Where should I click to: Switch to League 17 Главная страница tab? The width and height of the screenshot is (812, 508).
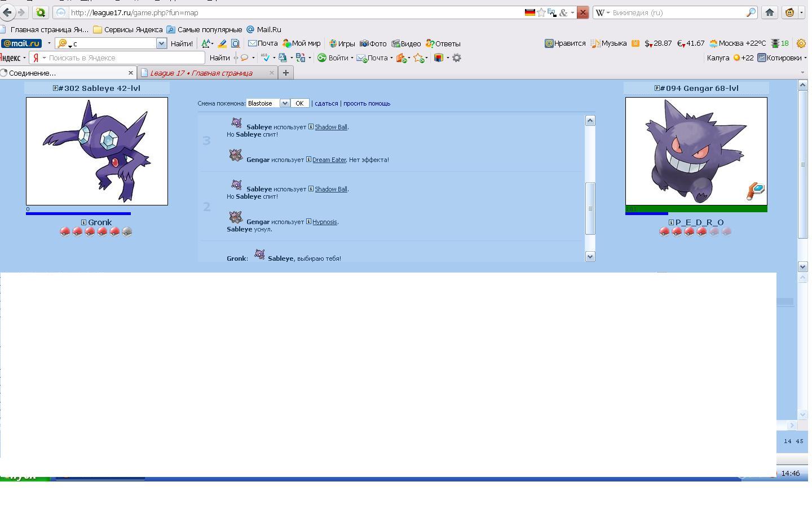coord(201,73)
